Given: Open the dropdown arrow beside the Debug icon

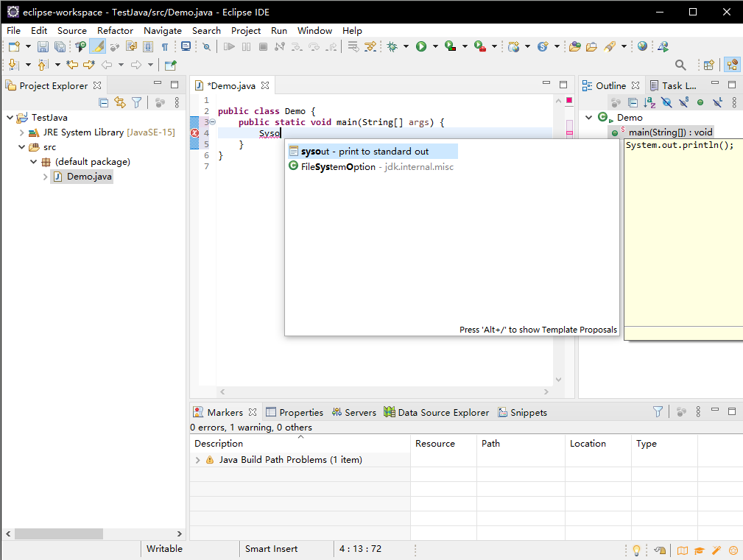Looking at the screenshot, I should pyautogui.click(x=406, y=46).
